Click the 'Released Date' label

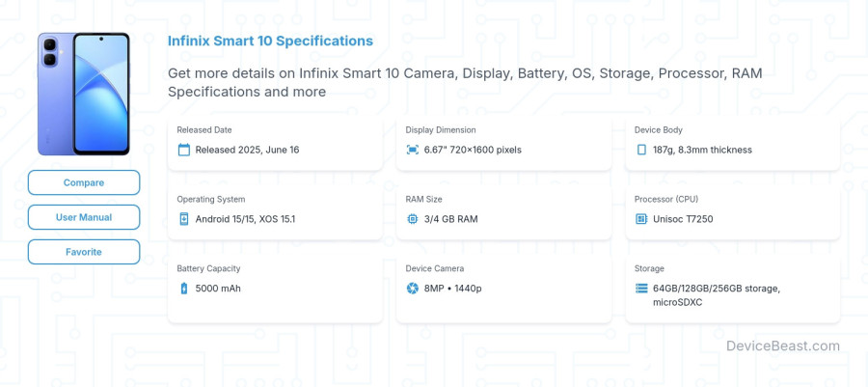(204, 130)
